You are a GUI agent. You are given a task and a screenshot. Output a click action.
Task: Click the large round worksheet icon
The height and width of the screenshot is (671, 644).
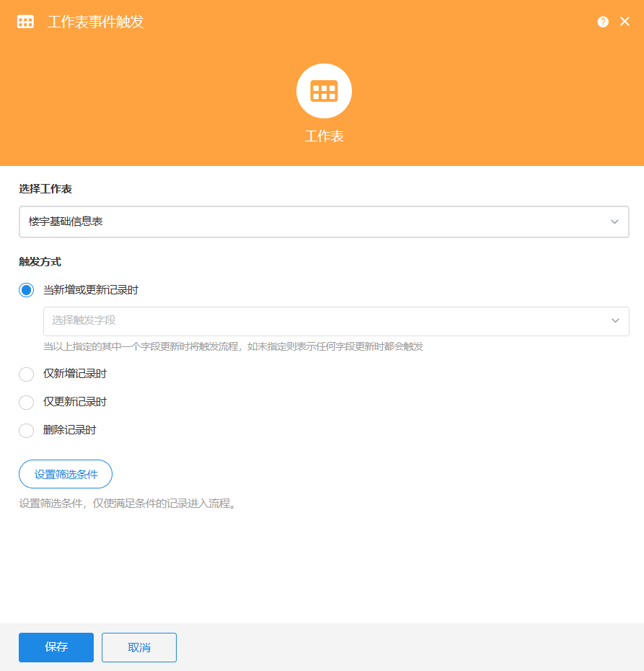pos(324,91)
